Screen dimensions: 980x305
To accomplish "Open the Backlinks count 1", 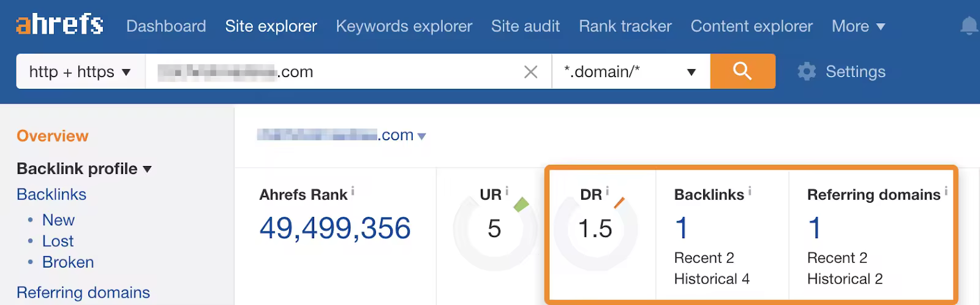I will (x=681, y=228).
